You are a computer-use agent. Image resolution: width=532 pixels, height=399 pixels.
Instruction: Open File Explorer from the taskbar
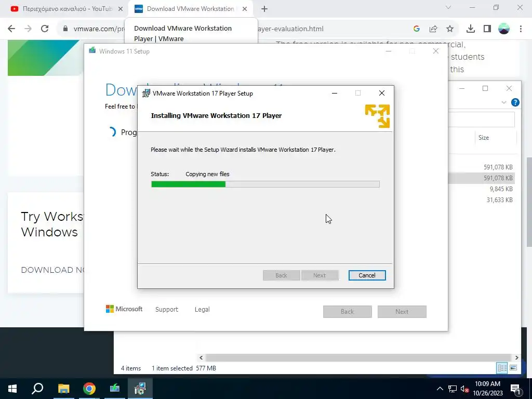point(63,389)
